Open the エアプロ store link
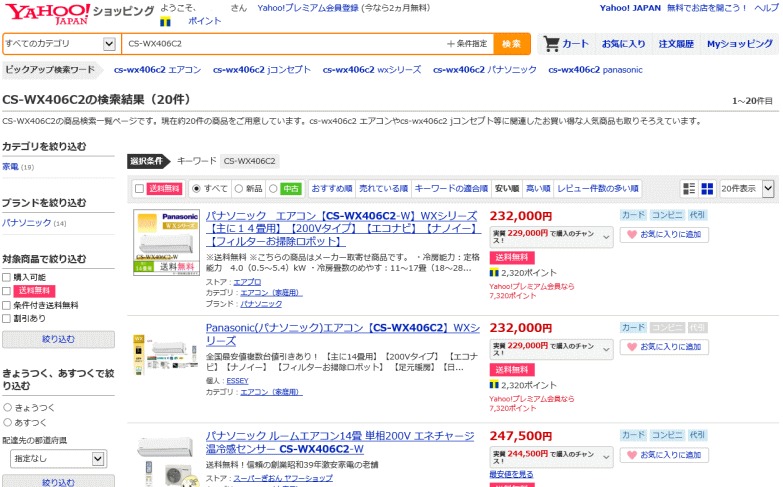This screenshot has width=783, height=487. click(247, 282)
